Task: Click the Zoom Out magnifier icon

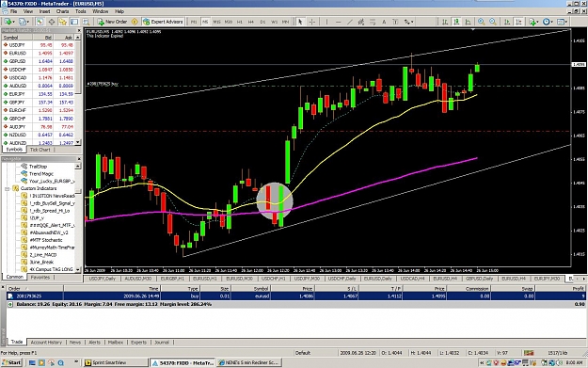Action: (493, 22)
